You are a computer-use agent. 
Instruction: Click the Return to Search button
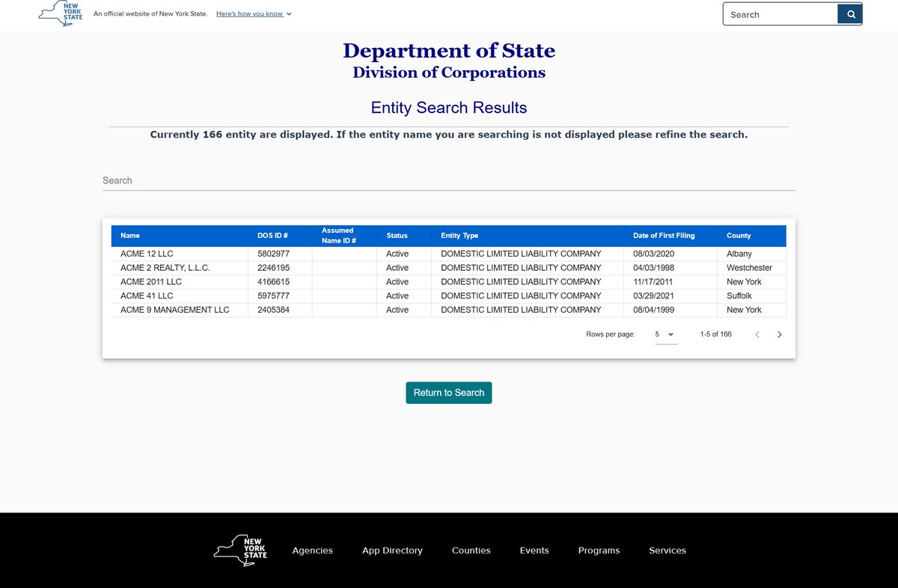[449, 393]
